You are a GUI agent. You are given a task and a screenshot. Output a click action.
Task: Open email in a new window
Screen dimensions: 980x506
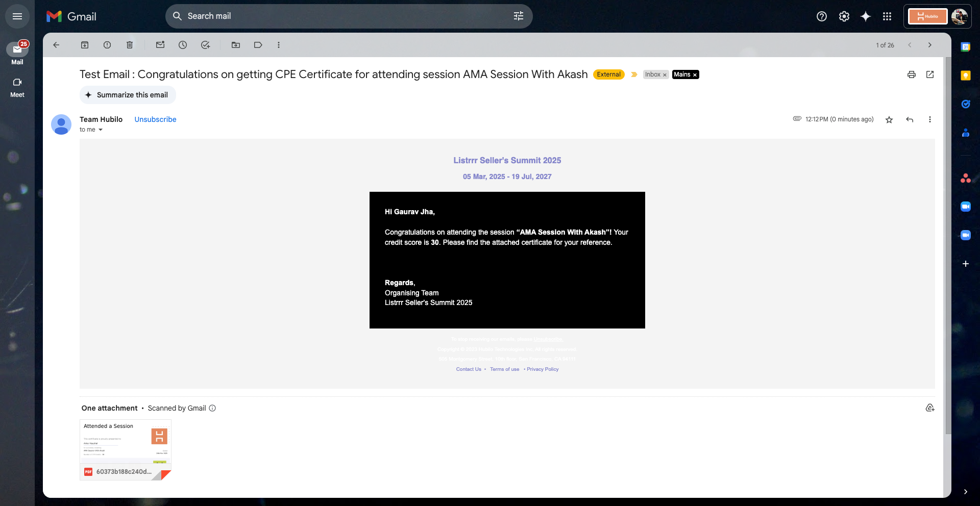930,74
